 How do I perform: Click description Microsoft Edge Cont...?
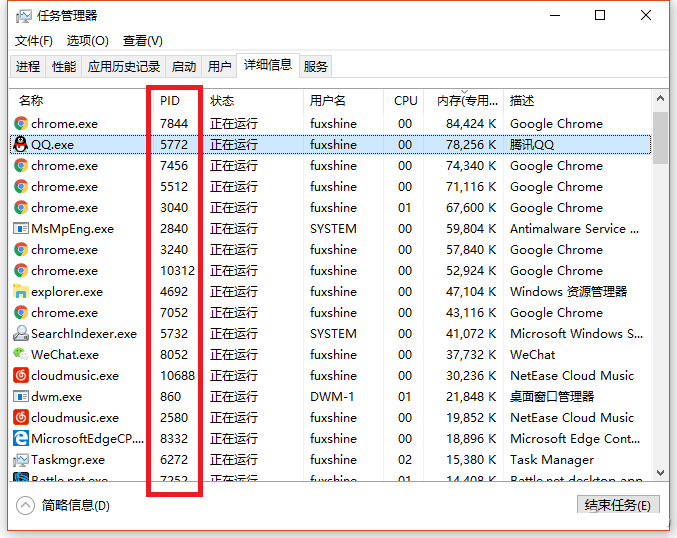coord(575,439)
